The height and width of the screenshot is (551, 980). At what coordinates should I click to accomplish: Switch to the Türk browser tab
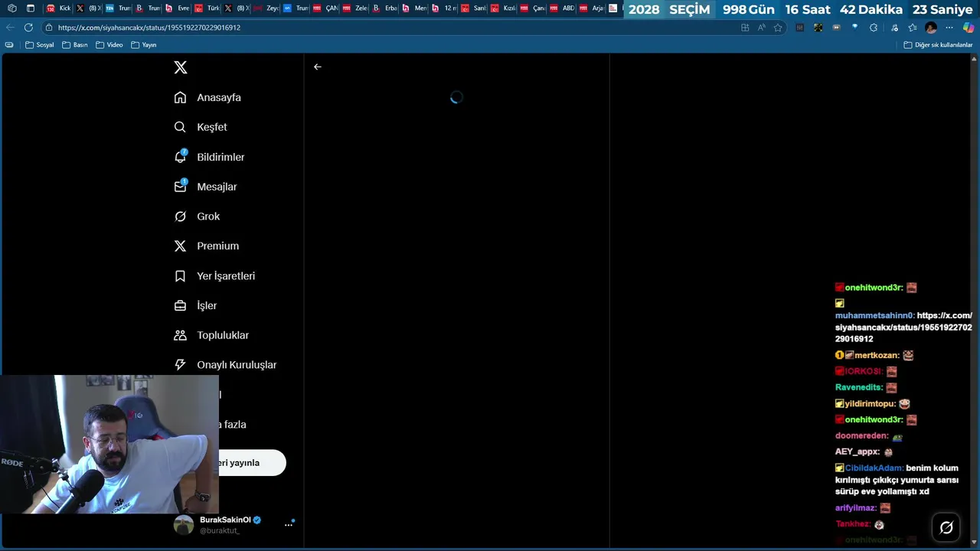pos(207,8)
